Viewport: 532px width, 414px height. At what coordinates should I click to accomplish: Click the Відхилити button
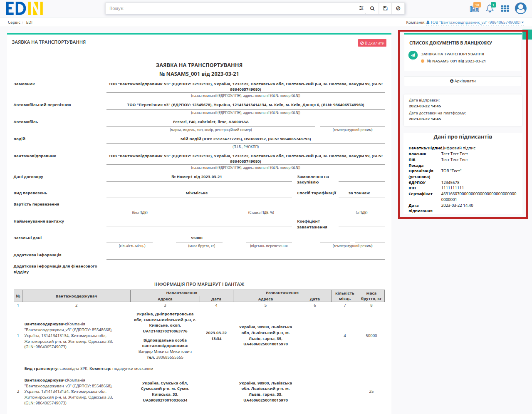pos(372,43)
